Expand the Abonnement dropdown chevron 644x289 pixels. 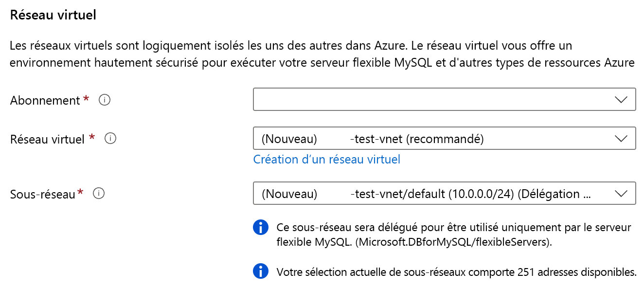pyautogui.click(x=621, y=100)
